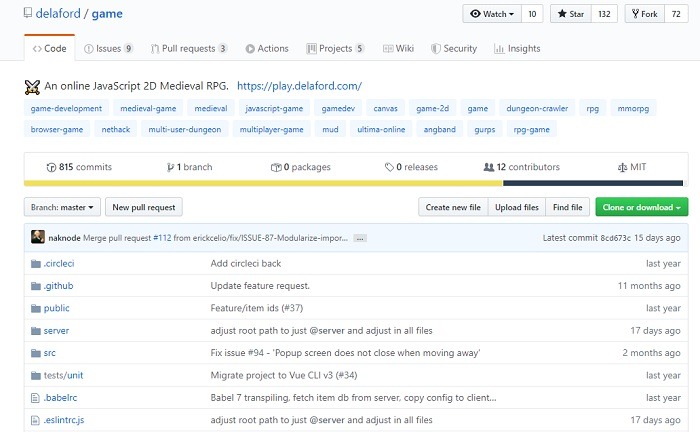Click the commits history clock icon
The image size is (700, 432).
[51, 167]
